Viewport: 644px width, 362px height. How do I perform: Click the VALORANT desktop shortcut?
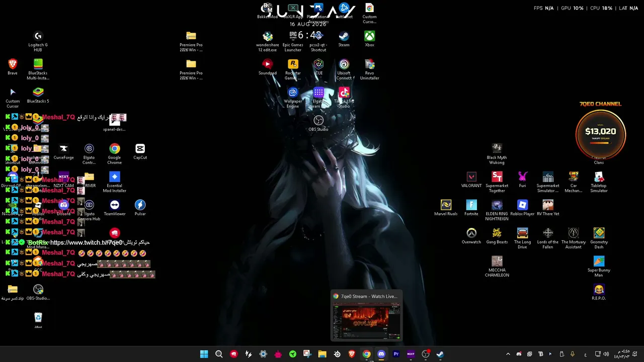point(471,179)
